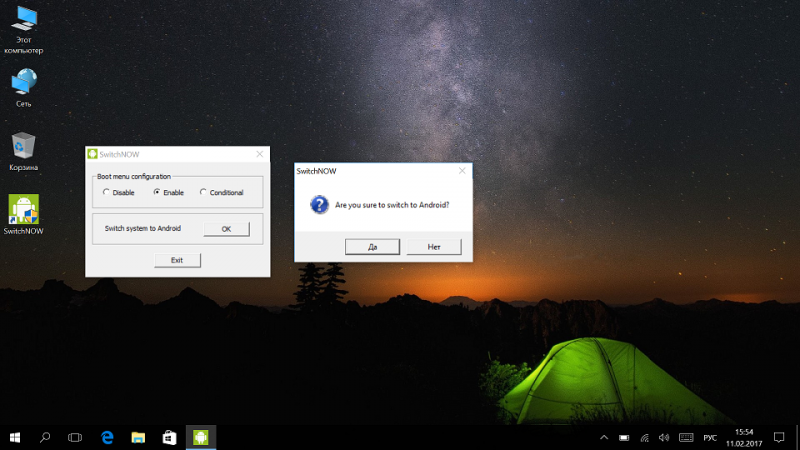Select the Conditional boot menu option
The image size is (800, 450).
click(203, 192)
